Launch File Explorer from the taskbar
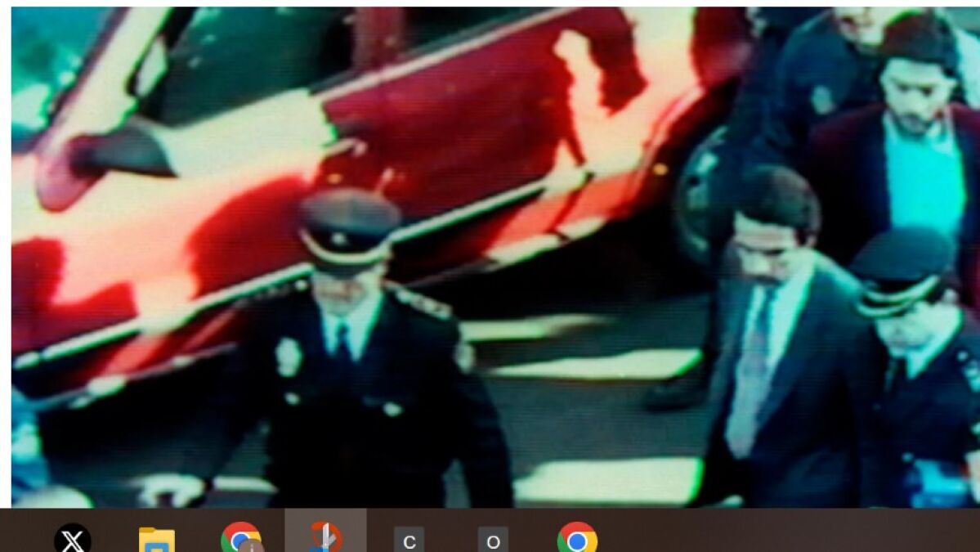This screenshot has height=552, width=980. click(x=156, y=540)
